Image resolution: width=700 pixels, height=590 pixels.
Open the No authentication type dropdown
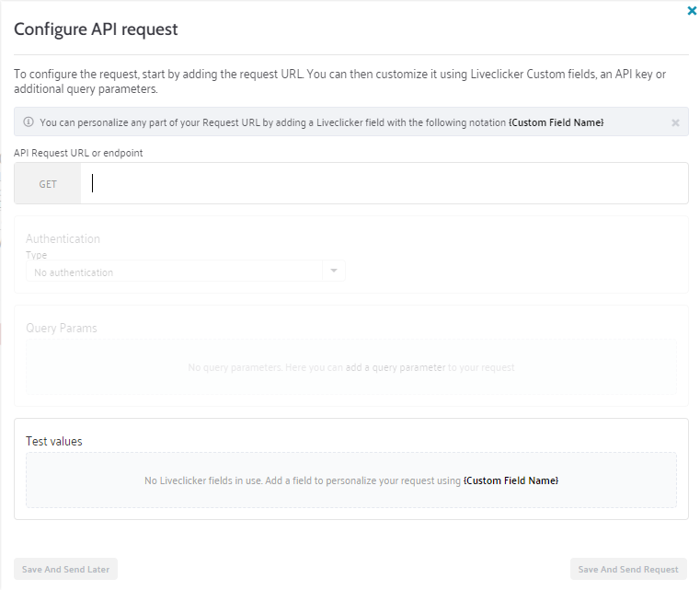pyautogui.click(x=175, y=272)
